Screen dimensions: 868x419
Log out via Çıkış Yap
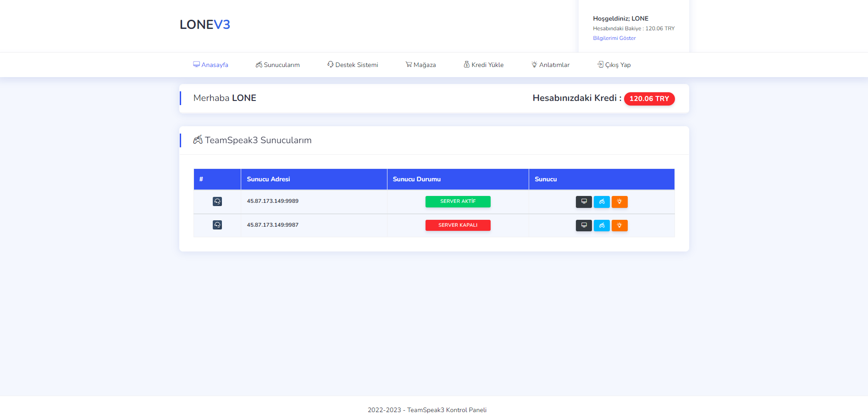coord(614,65)
